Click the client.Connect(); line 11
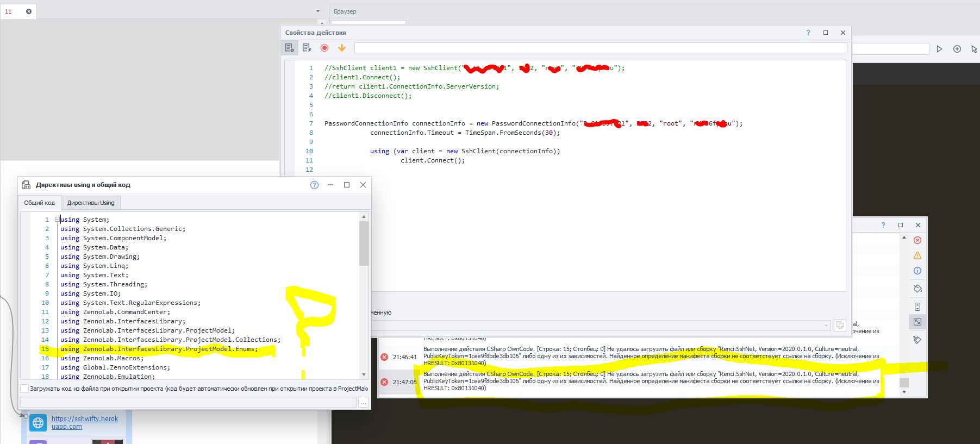Screen dimensions: 980x444 pyautogui.click(x=433, y=160)
